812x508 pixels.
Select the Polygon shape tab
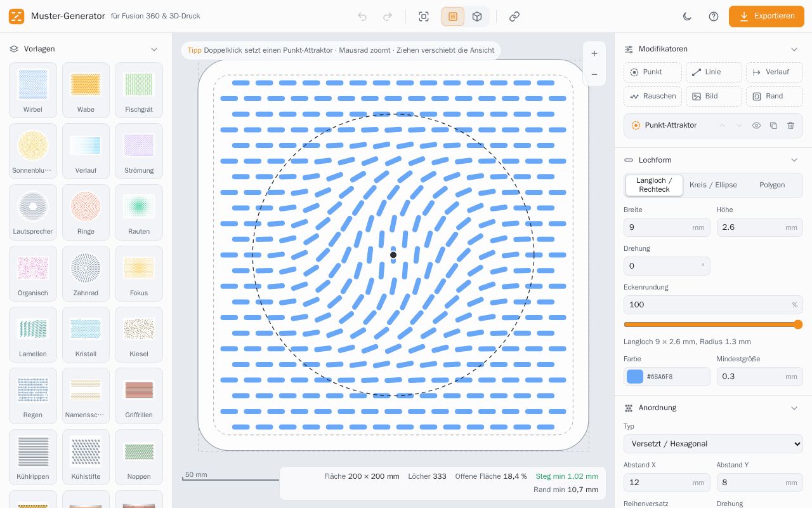pyautogui.click(x=772, y=185)
